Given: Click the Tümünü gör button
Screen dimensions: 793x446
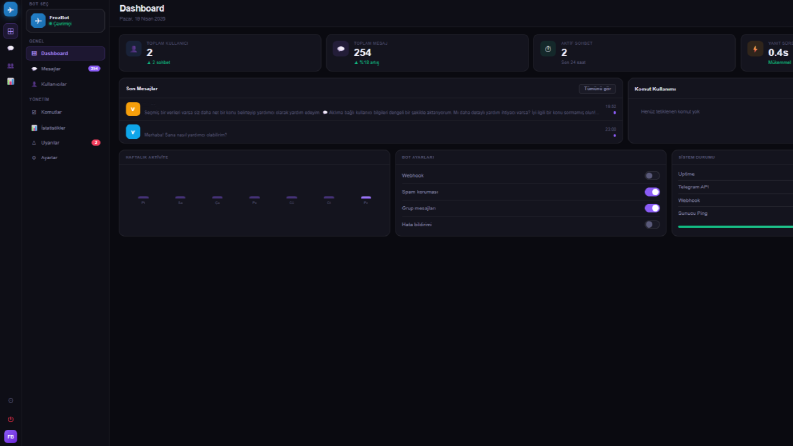Looking at the screenshot, I should coord(597,88).
